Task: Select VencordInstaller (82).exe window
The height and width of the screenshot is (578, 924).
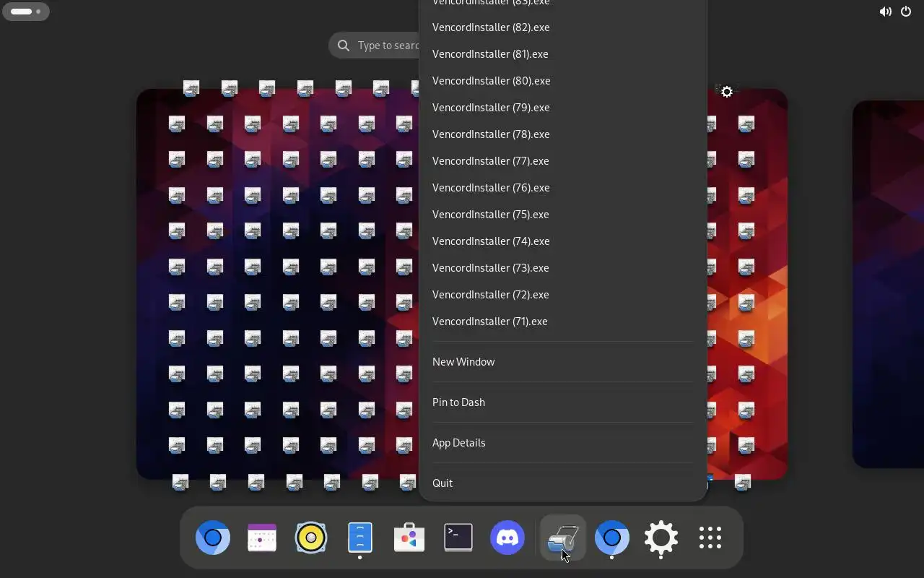Action: pyautogui.click(x=562, y=27)
